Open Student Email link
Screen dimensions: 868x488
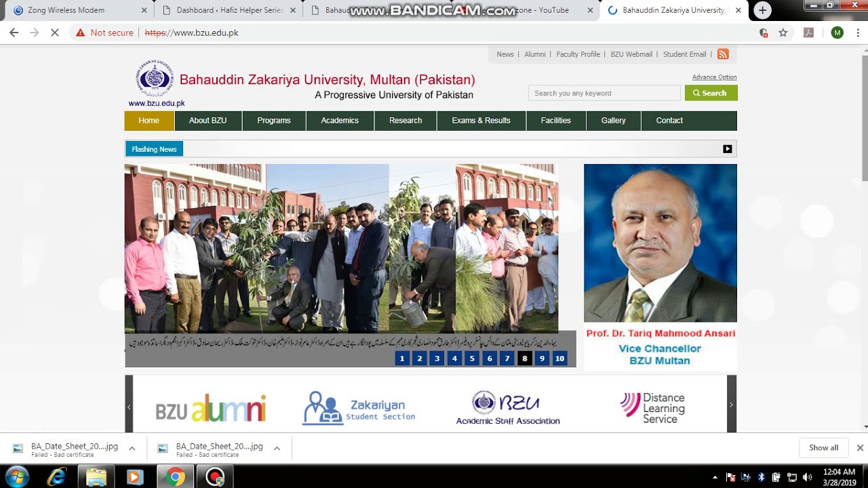click(685, 54)
